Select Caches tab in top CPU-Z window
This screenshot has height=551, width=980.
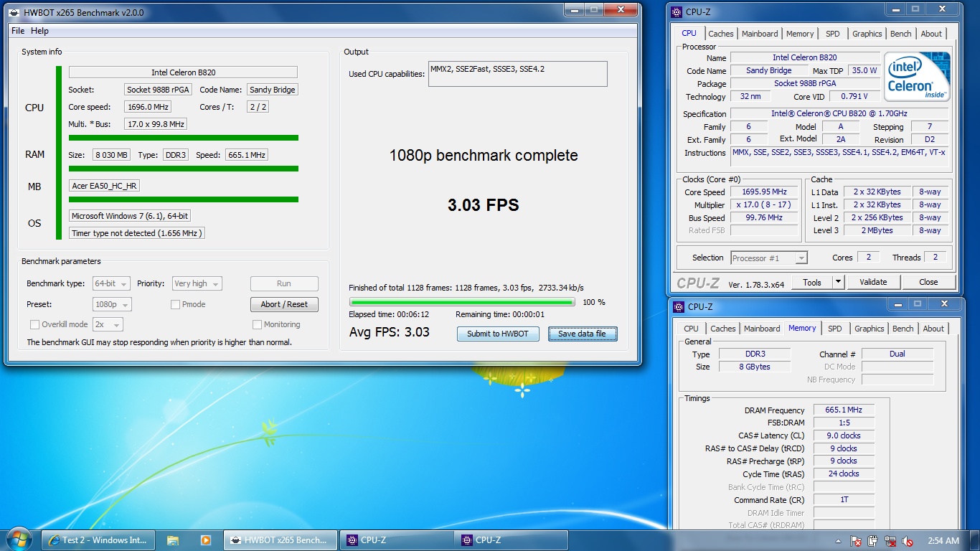tap(721, 34)
